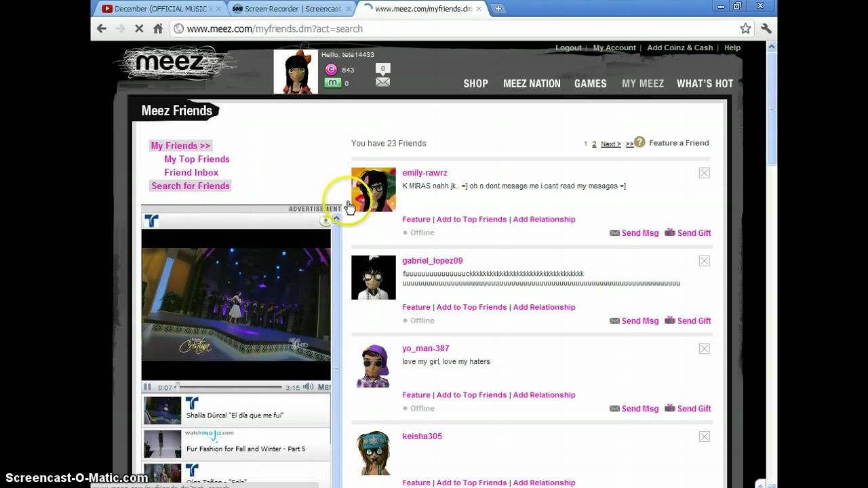Image resolution: width=868 pixels, height=488 pixels.
Task: Open gabriel_lopez09 avatar thumbnail
Action: point(373,277)
